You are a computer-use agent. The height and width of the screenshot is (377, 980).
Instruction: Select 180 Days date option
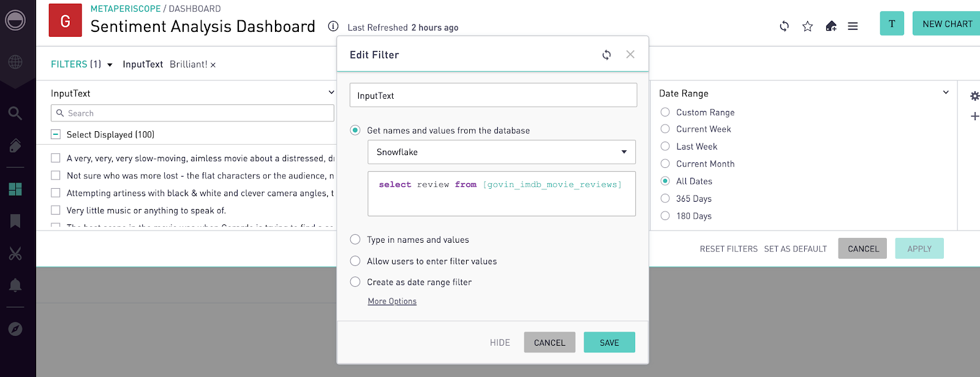665,215
